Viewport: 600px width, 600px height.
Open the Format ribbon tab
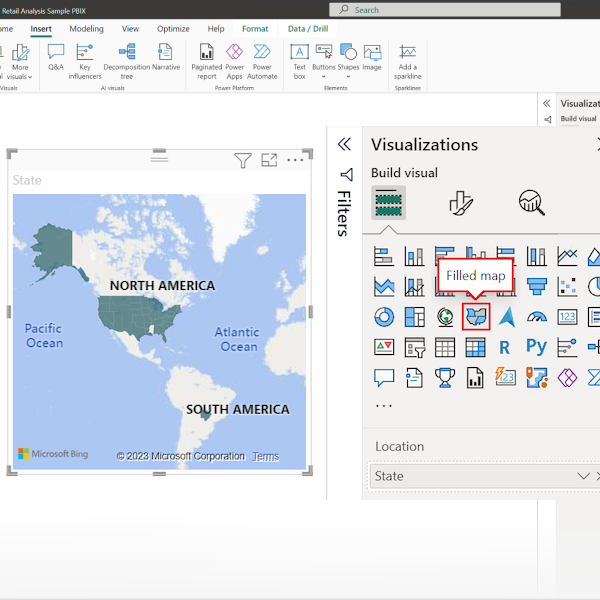click(x=255, y=29)
